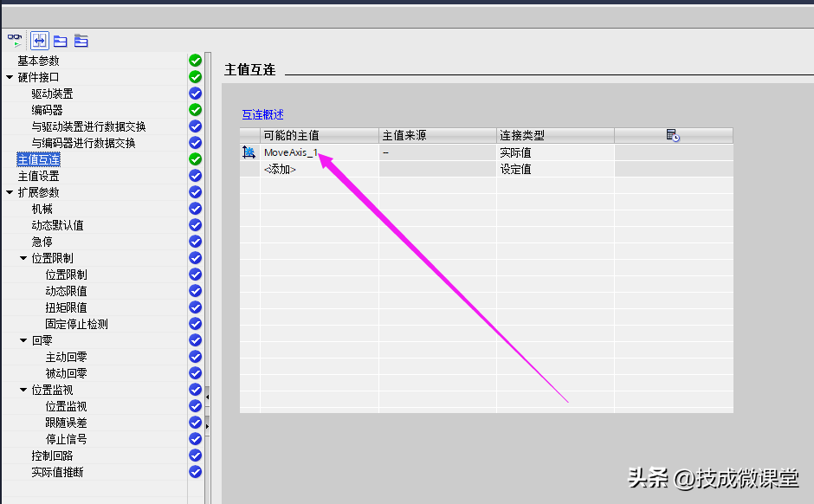Click the 互连概述 link

point(262,114)
